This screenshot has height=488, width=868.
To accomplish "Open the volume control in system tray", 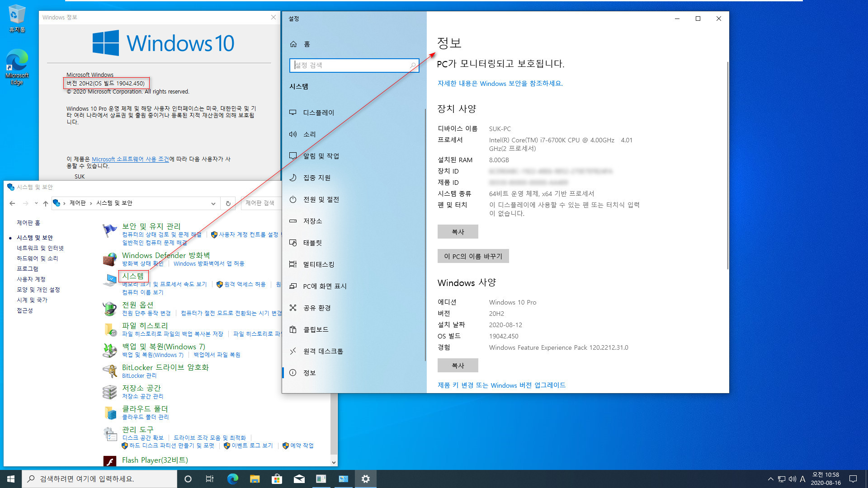I will coord(792,479).
